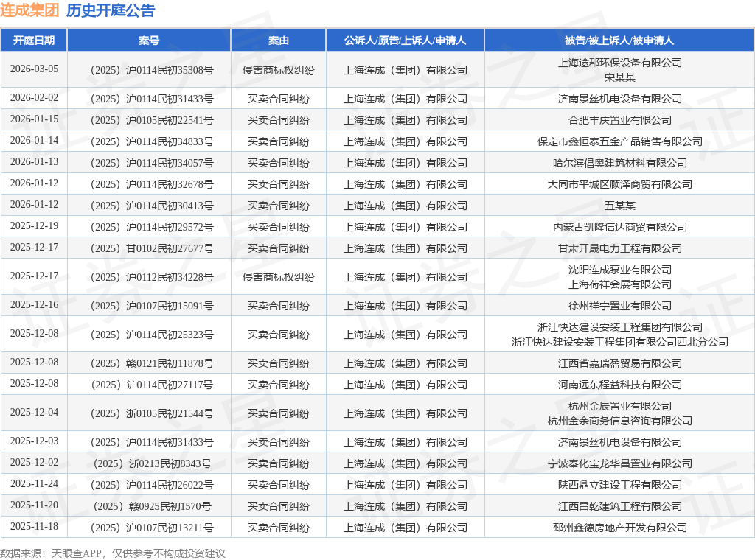
Task: Click defendant 上海荷祥会展有限公司
Action: click(x=619, y=285)
